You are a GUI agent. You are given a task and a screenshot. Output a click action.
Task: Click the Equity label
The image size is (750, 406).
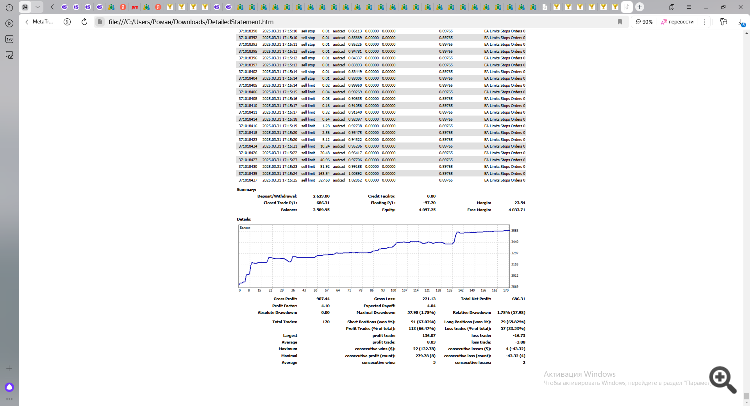pos(388,209)
